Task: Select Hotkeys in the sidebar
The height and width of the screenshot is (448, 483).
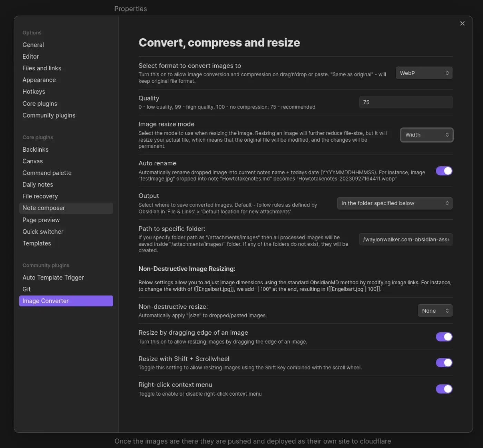Action: coord(34,92)
